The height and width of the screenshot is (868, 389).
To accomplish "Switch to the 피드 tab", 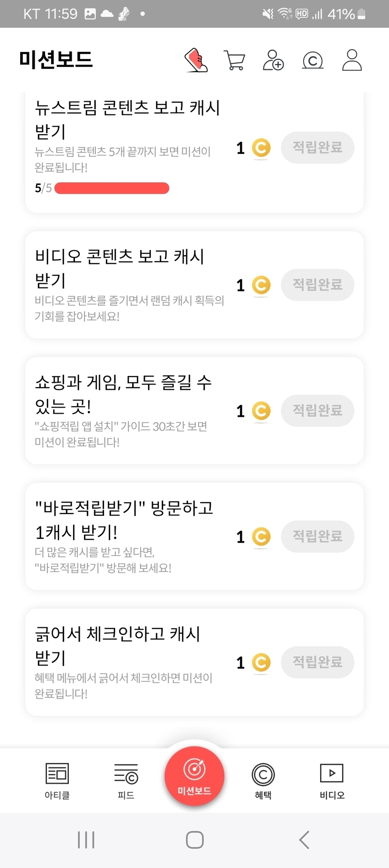I will (126, 780).
